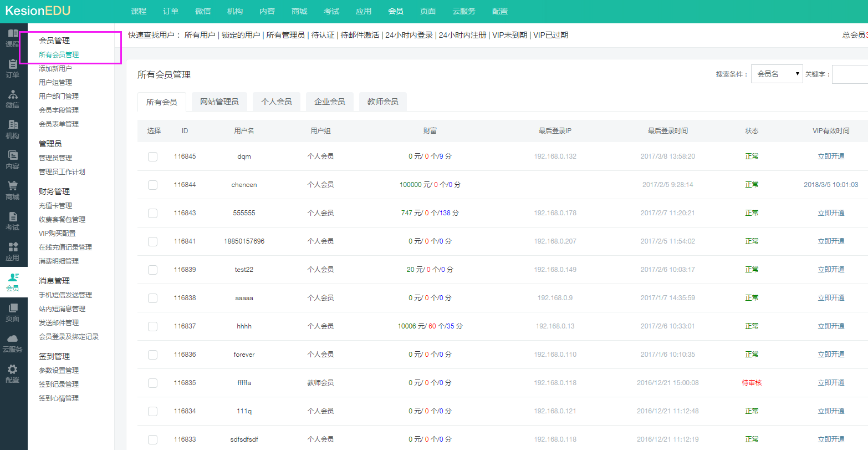The width and height of the screenshot is (868, 450).
Task: Select the 机构 building icon in sidebar
Action: click(x=13, y=126)
